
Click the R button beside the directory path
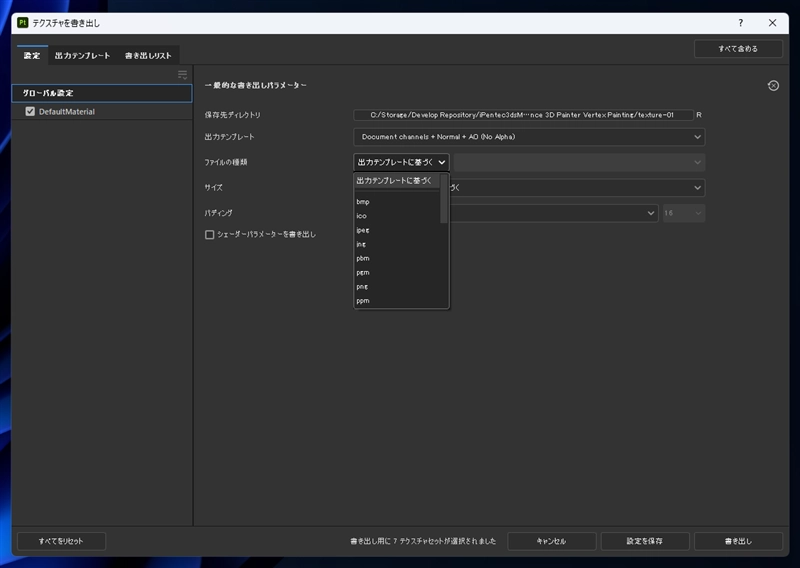coord(699,115)
